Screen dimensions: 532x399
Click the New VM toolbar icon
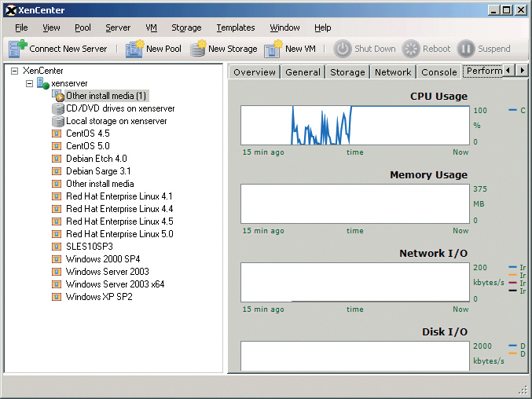[273, 49]
